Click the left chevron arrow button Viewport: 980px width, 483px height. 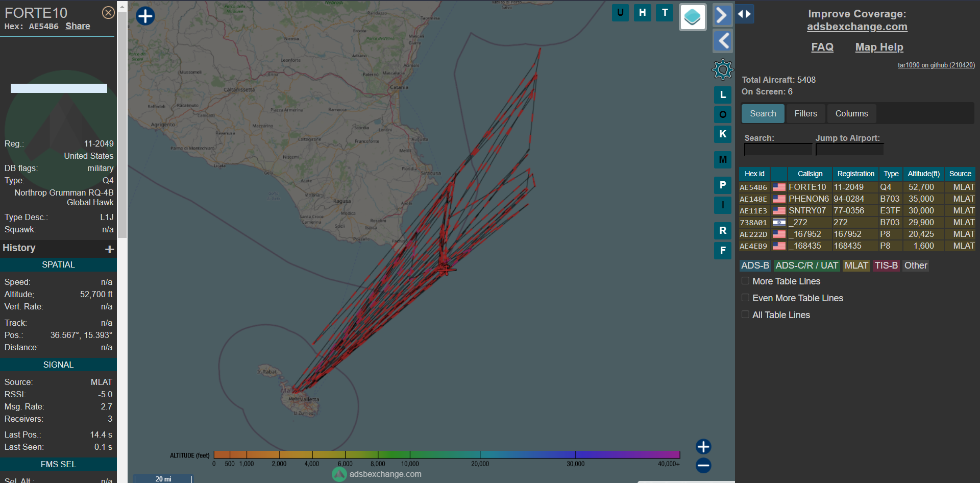coord(722,41)
